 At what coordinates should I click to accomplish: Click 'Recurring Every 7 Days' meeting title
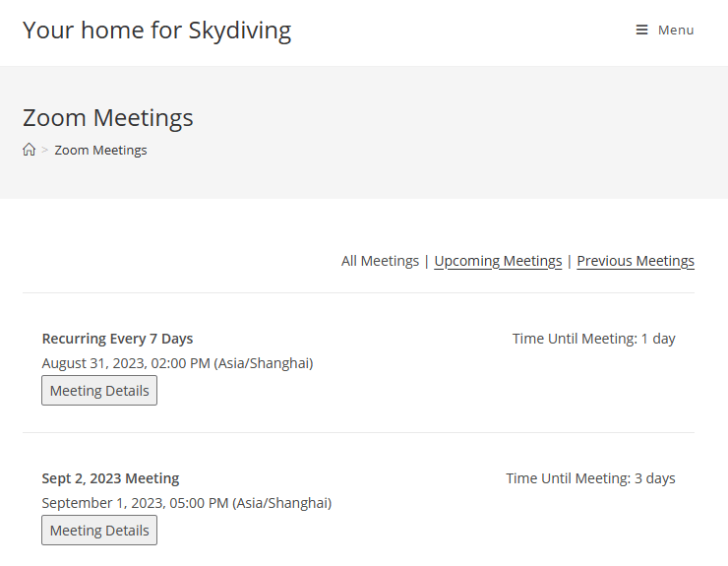click(117, 339)
